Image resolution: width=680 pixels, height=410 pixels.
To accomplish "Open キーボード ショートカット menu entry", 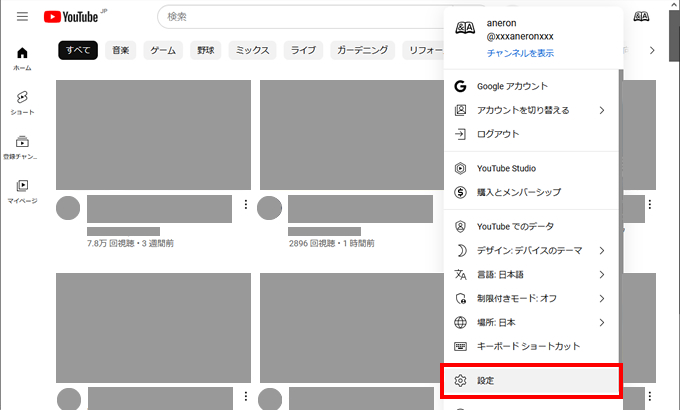I will tap(532, 346).
